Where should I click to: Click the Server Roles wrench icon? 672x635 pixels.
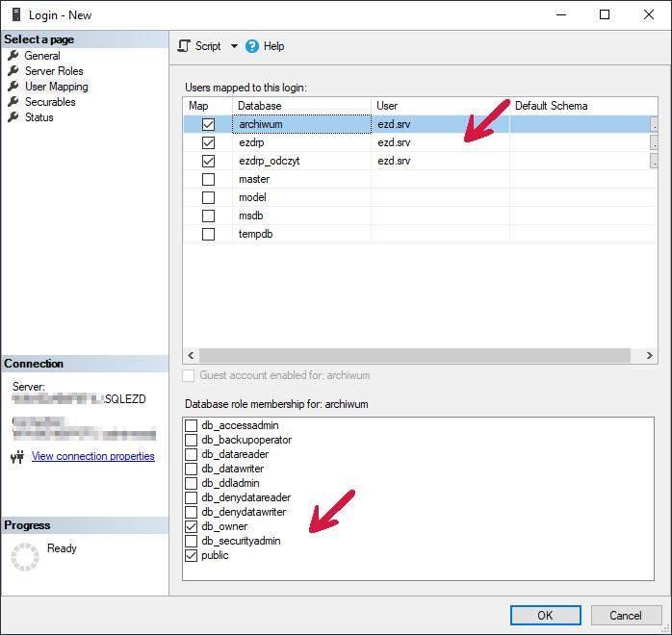(13, 71)
